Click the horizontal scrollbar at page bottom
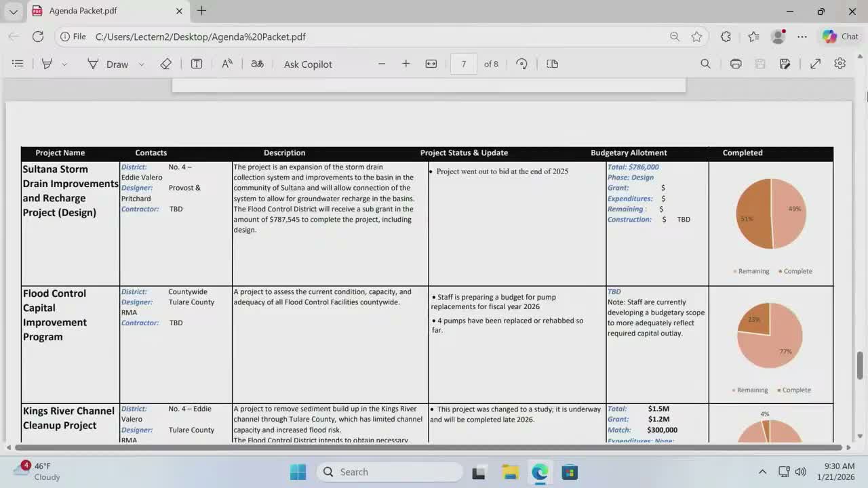Screen dimensions: 868x488 tap(429, 447)
